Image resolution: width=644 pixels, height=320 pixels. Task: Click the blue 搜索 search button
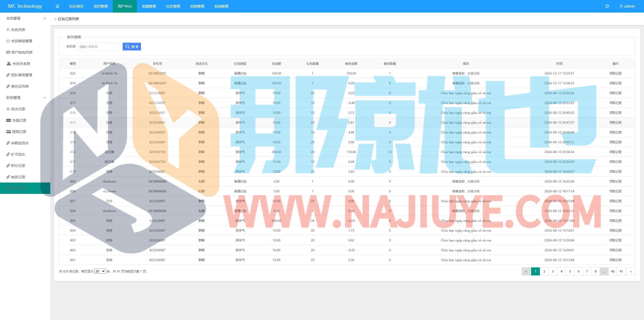(x=132, y=47)
